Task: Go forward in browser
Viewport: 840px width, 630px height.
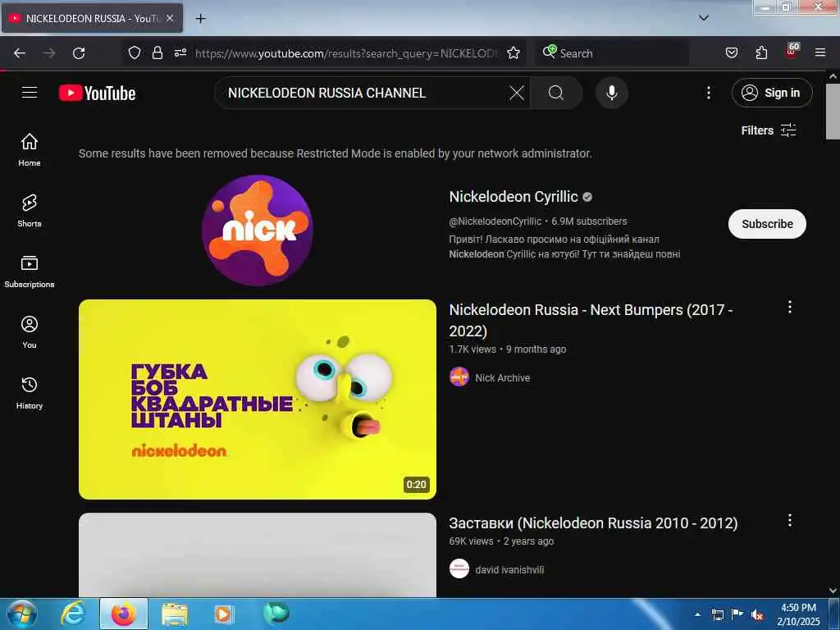Action: (49, 53)
